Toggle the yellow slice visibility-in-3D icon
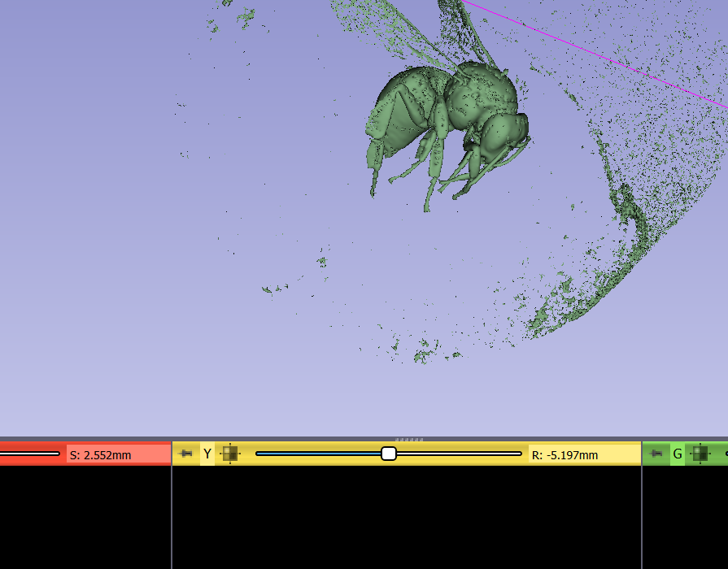This screenshot has height=569, width=728. 230,454
